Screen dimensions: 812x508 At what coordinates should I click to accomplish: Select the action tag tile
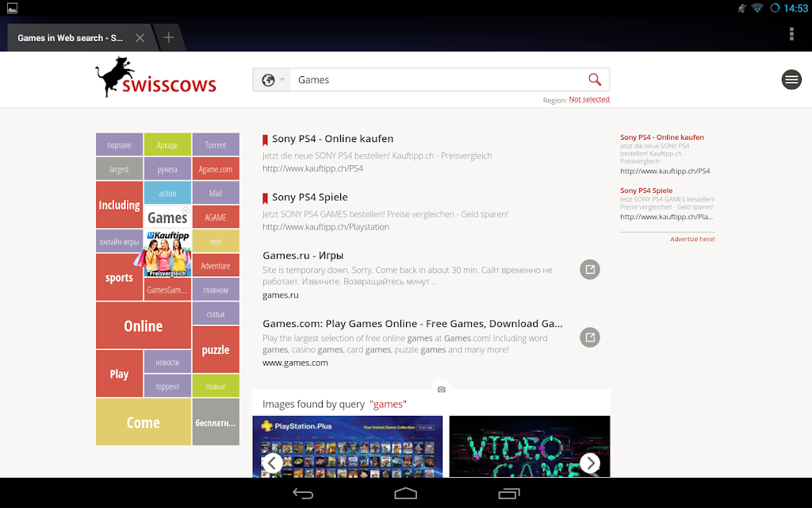point(167,193)
